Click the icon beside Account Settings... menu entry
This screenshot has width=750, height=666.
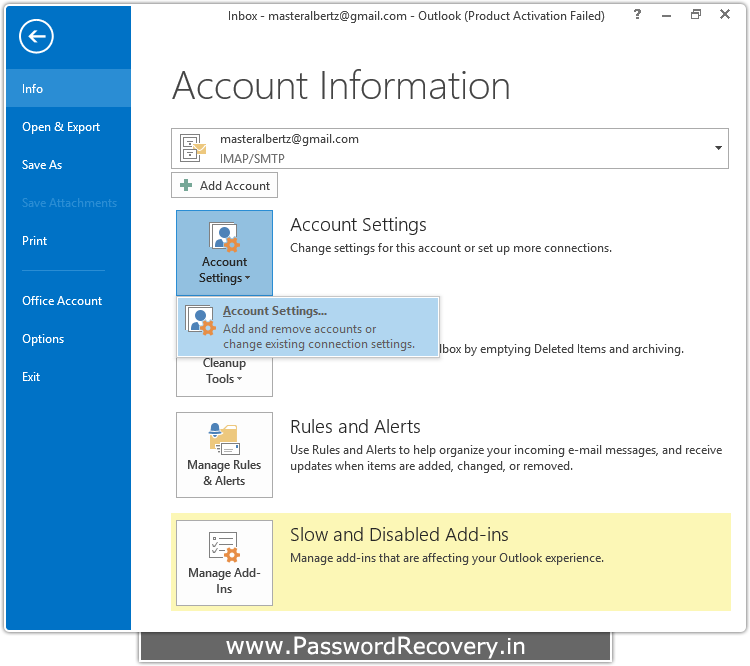[x=200, y=320]
